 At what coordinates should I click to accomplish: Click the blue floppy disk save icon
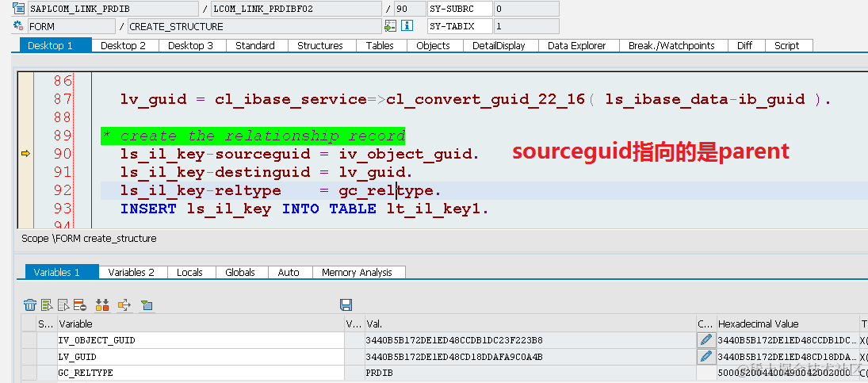tap(346, 304)
